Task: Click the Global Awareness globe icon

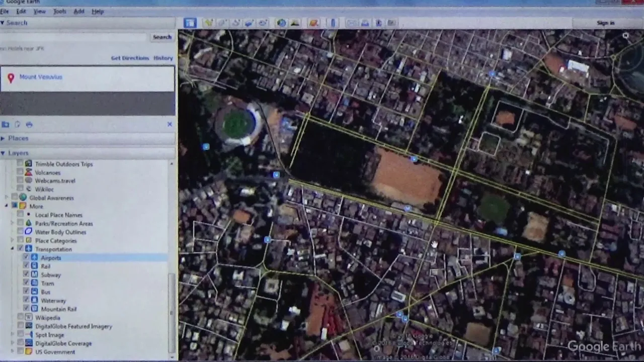Action: pos(23,198)
